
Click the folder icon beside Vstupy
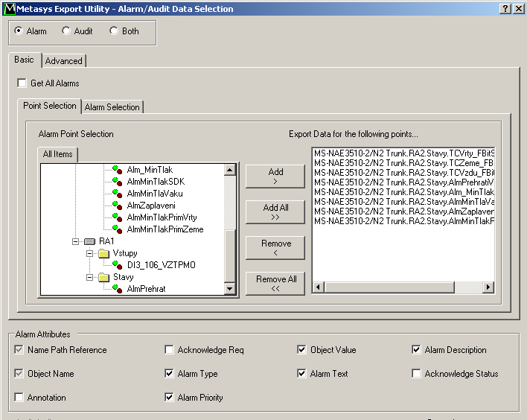[104, 253]
